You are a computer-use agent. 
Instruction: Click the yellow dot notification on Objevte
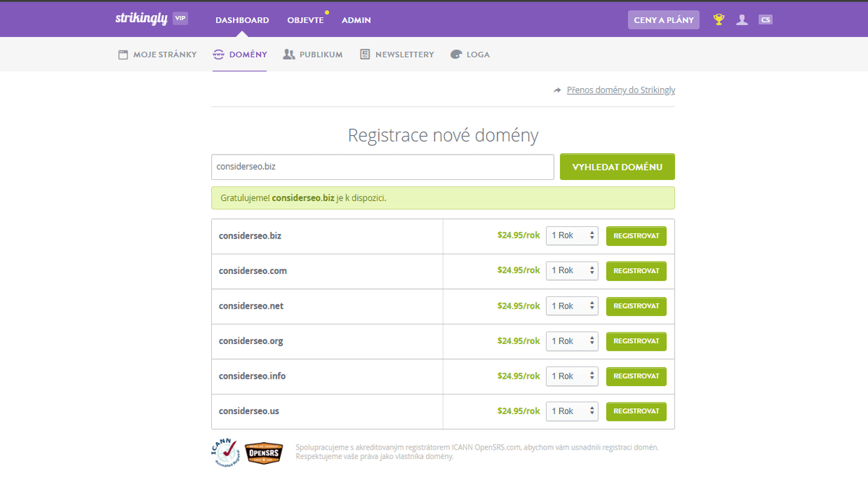(326, 12)
